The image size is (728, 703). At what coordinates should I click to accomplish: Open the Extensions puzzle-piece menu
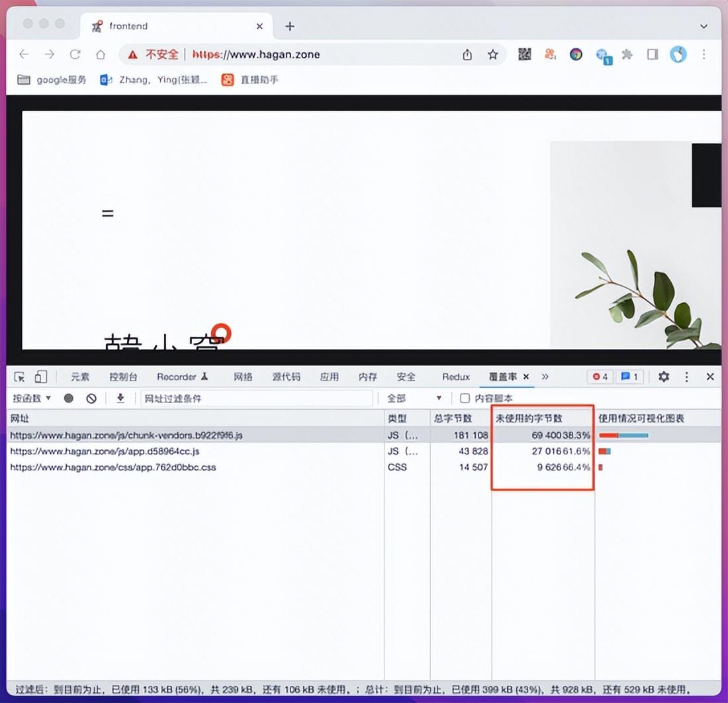coord(627,54)
